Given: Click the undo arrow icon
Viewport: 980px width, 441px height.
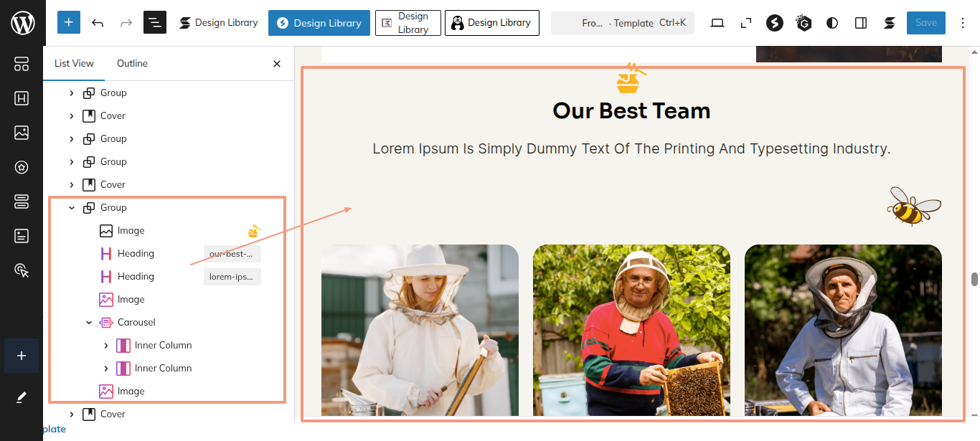Looking at the screenshot, I should tap(98, 23).
